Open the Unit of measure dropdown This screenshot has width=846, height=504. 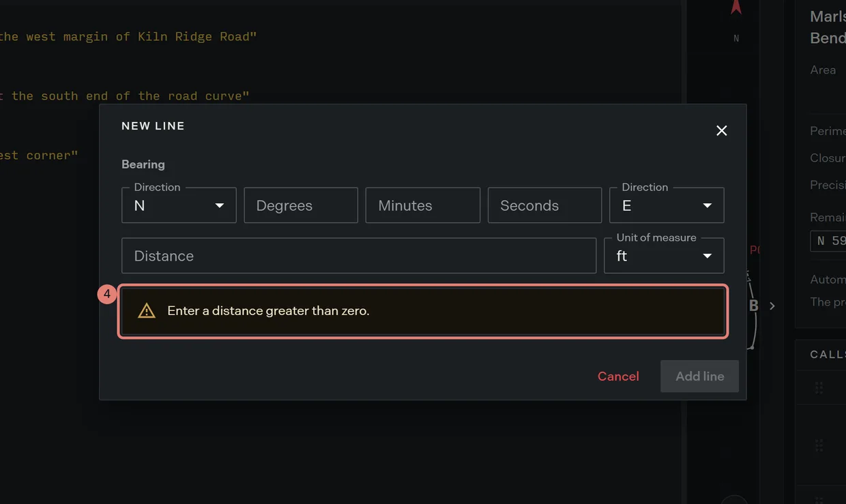[664, 256]
